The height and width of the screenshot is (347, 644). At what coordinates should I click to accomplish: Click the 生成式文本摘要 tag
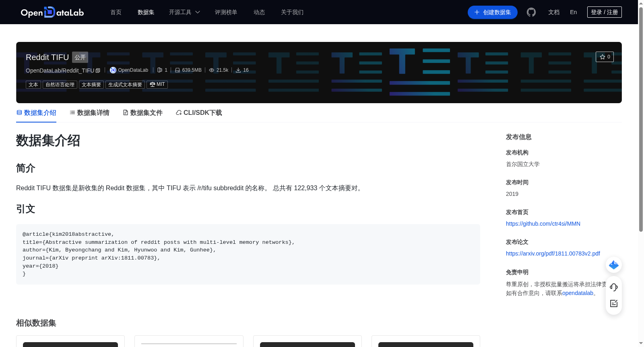125,85
